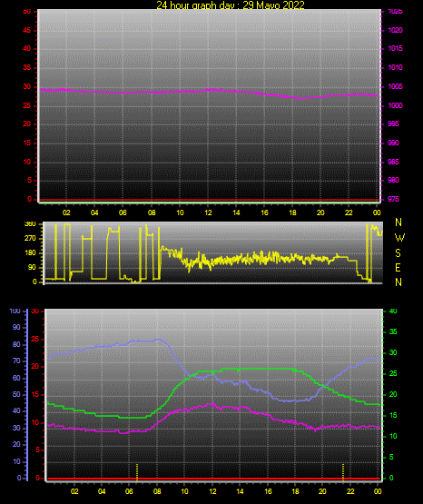Select the N compass label at top

click(398, 222)
